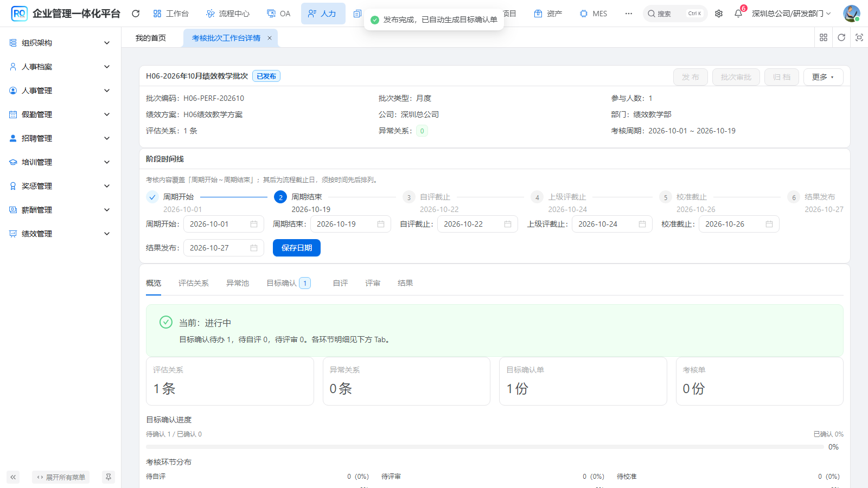Open the notification bell icon

click(738, 14)
